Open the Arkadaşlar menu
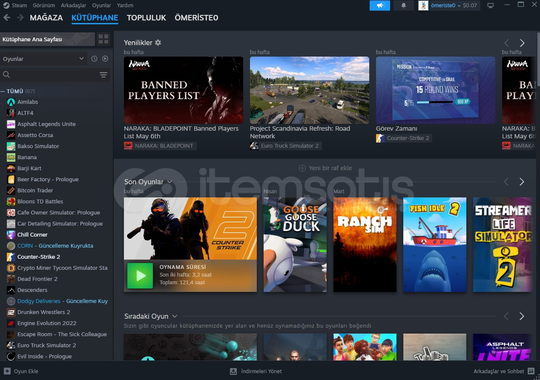Viewport: 540px width, 380px height. 73,5
